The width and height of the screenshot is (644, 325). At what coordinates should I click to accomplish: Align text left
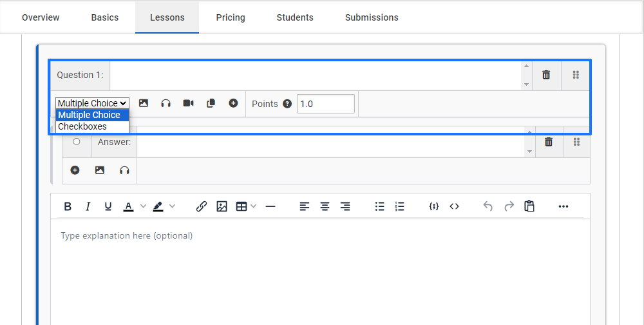(305, 206)
